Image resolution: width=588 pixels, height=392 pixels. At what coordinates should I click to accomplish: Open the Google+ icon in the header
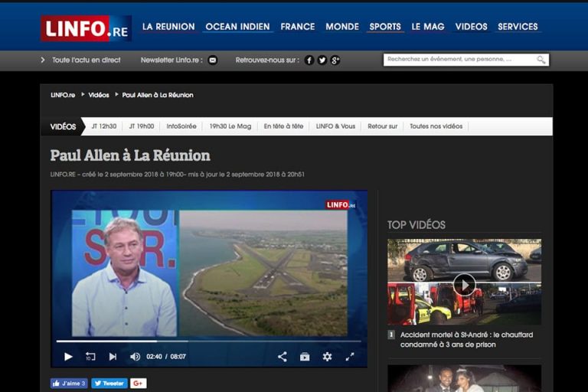335,60
